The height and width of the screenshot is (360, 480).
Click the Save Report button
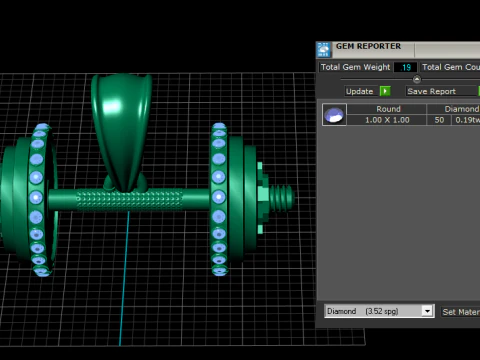click(x=441, y=91)
